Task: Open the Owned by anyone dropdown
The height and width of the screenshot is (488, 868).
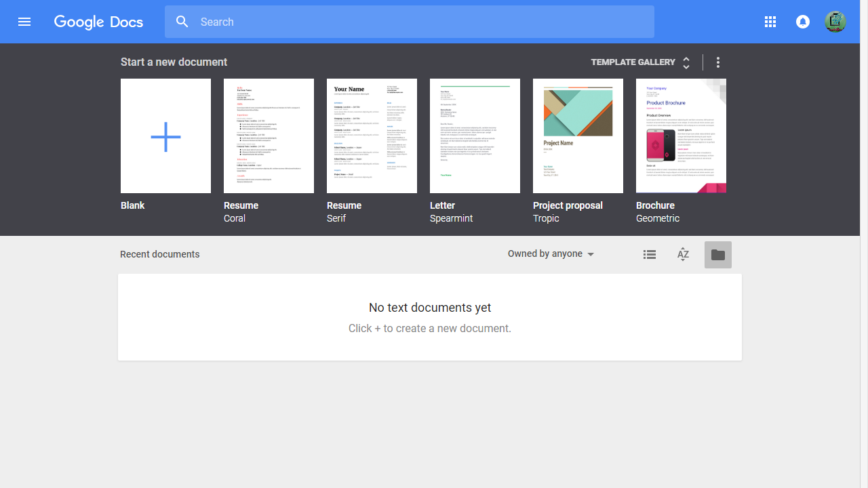Action: click(551, 254)
